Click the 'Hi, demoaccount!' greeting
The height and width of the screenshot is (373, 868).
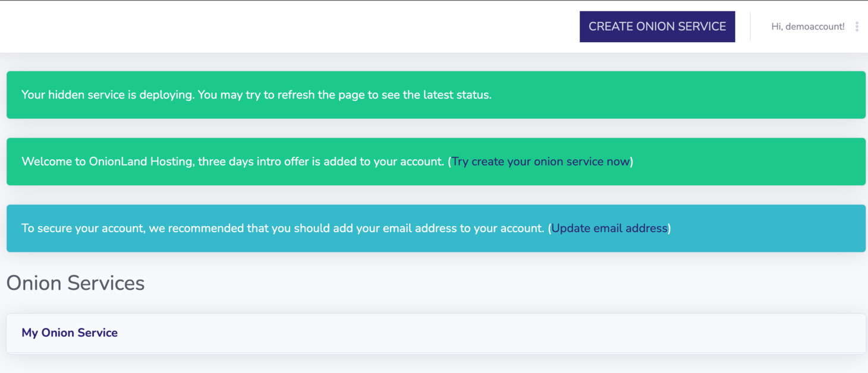click(x=807, y=27)
